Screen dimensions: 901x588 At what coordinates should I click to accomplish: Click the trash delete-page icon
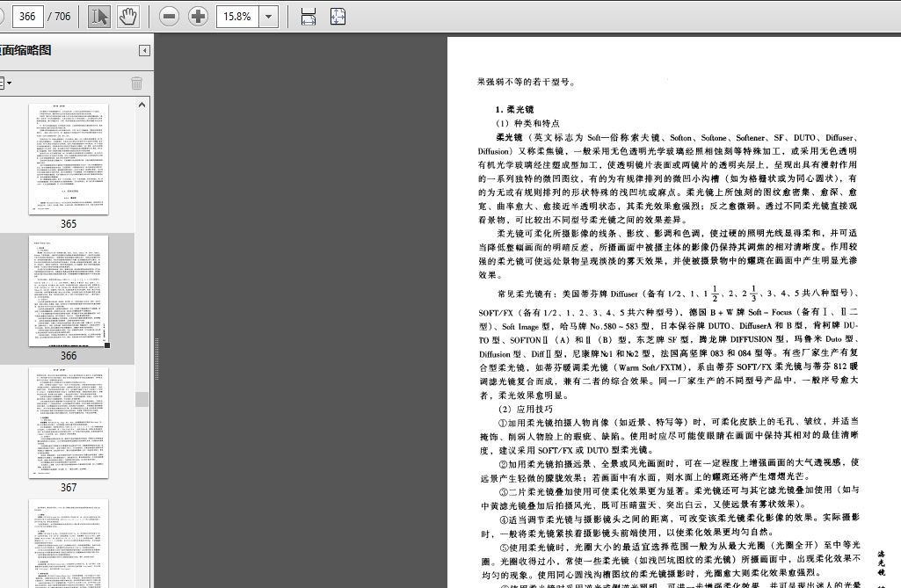(137, 83)
